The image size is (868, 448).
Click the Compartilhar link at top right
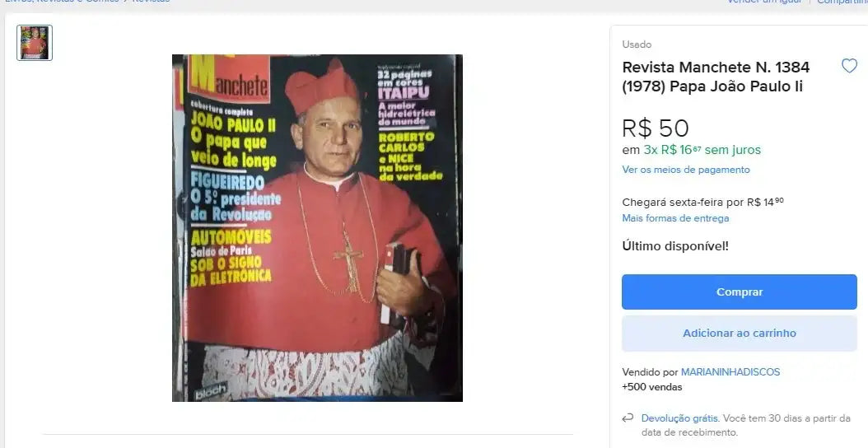(842, 2)
